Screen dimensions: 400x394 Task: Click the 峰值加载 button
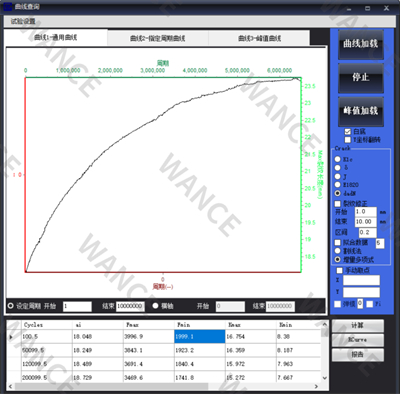(361, 111)
